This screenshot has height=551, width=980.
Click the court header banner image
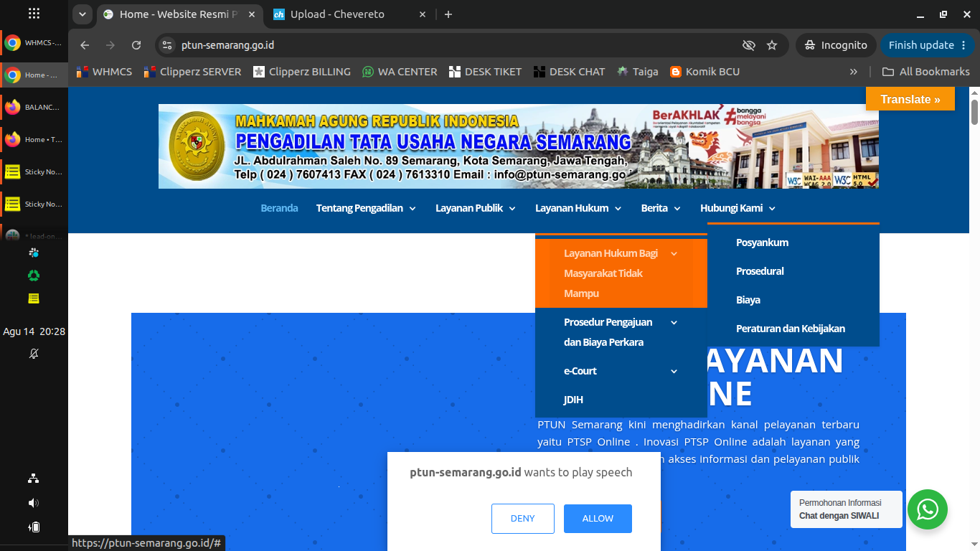[519, 146]
